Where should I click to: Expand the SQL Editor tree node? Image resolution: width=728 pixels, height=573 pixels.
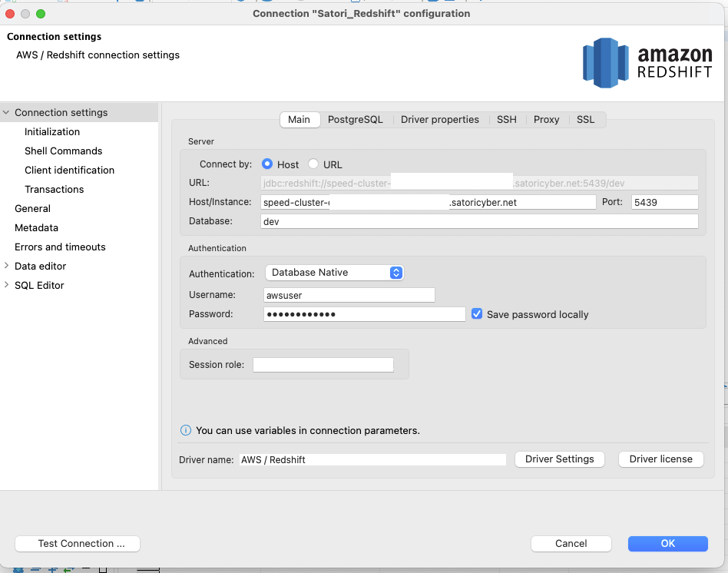7,285
